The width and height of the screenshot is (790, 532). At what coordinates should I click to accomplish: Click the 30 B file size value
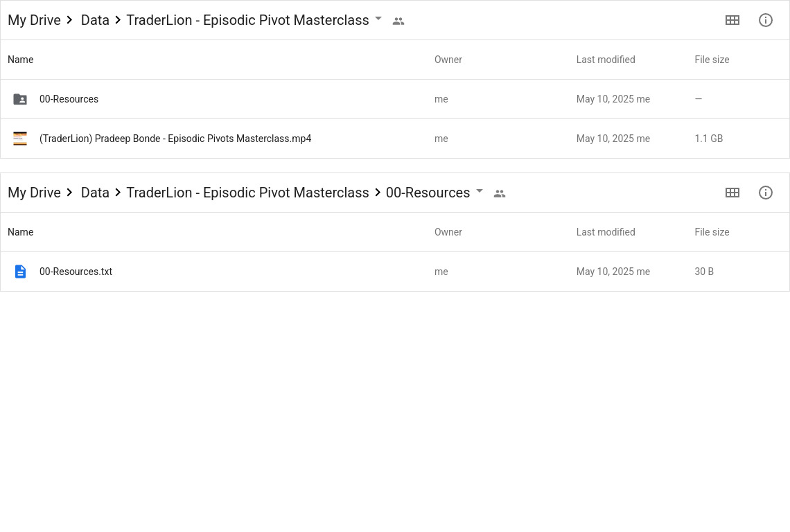coord(704,272)
